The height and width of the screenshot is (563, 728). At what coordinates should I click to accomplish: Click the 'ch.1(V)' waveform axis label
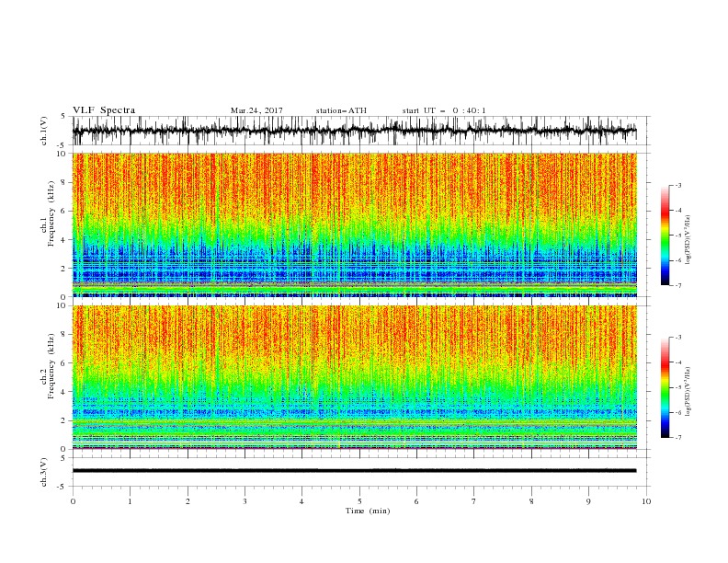tap(44, 131)
